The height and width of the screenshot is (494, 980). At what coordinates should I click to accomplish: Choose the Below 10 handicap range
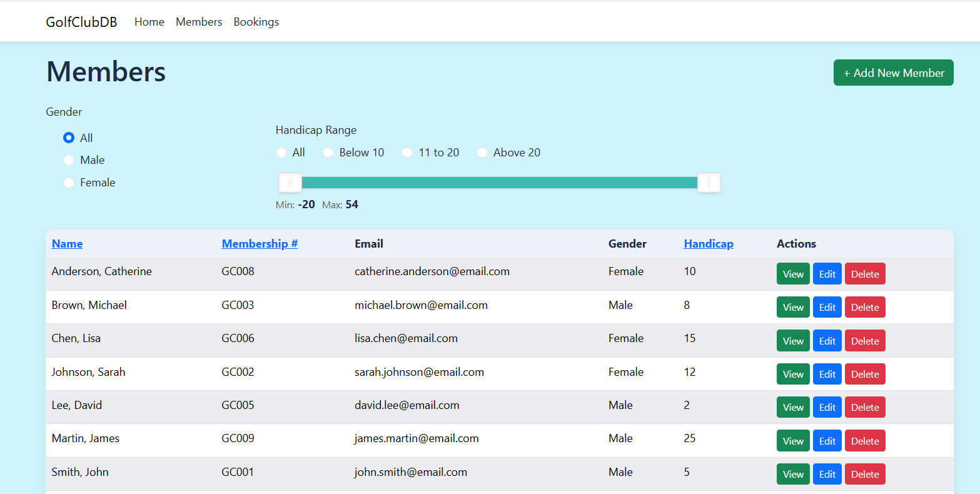point(328,153)
